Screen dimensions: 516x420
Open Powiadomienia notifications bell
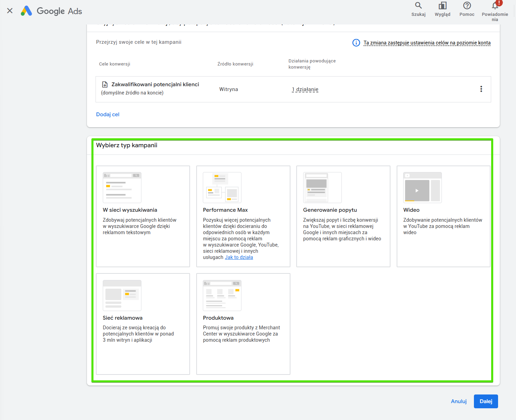click(495, 6)
